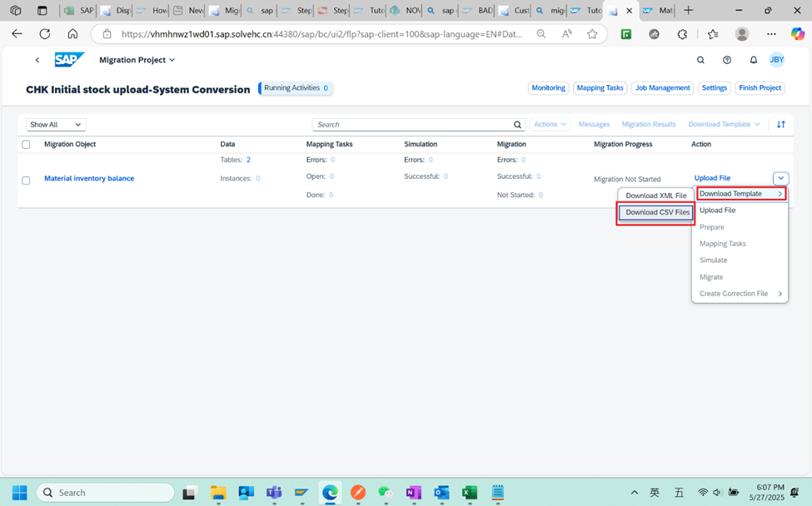Open the SAP help question icon

(x=727, y=60)
